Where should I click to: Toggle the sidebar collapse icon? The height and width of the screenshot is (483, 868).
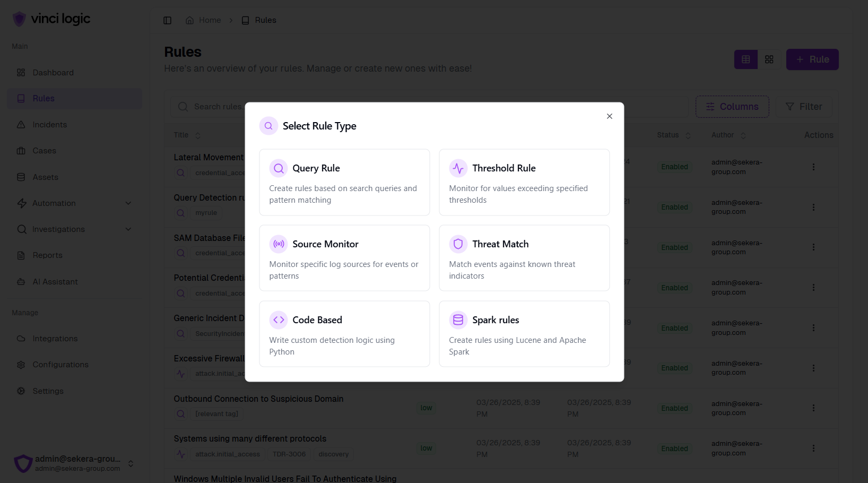168,20
